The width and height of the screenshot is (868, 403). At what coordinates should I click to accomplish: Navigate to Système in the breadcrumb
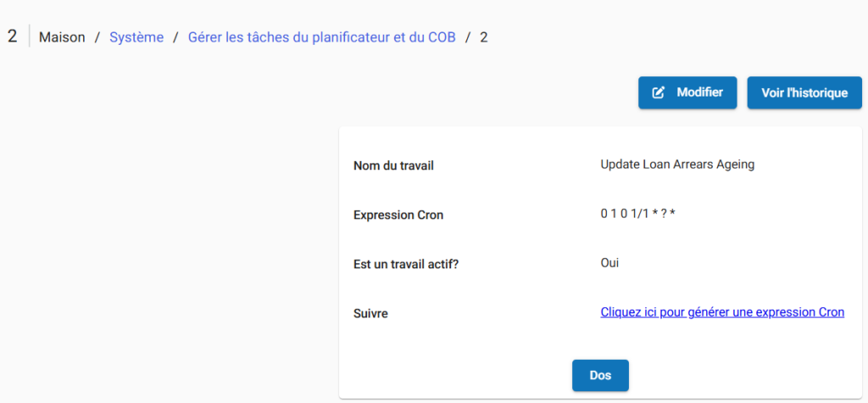pos(136,37)
